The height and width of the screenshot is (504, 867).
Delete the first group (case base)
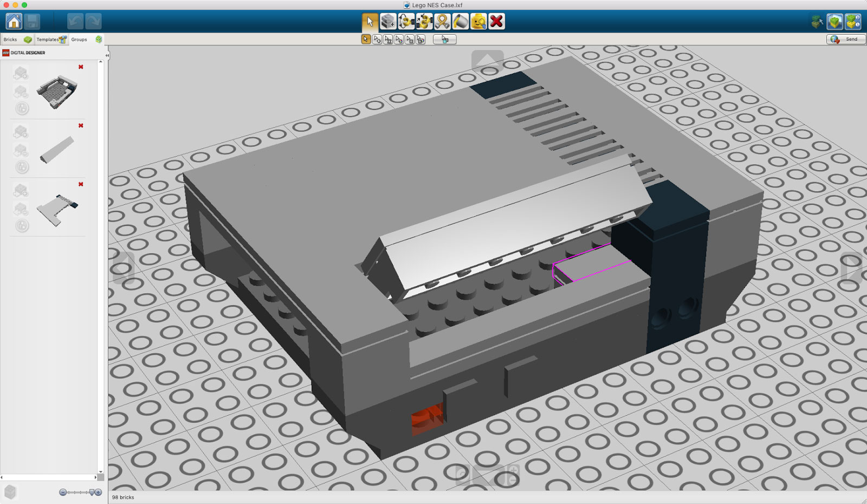point(81,67)
